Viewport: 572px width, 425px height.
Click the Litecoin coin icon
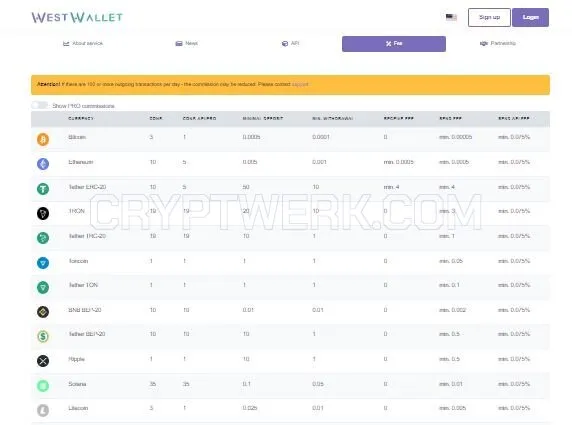[x=43, y=410]
